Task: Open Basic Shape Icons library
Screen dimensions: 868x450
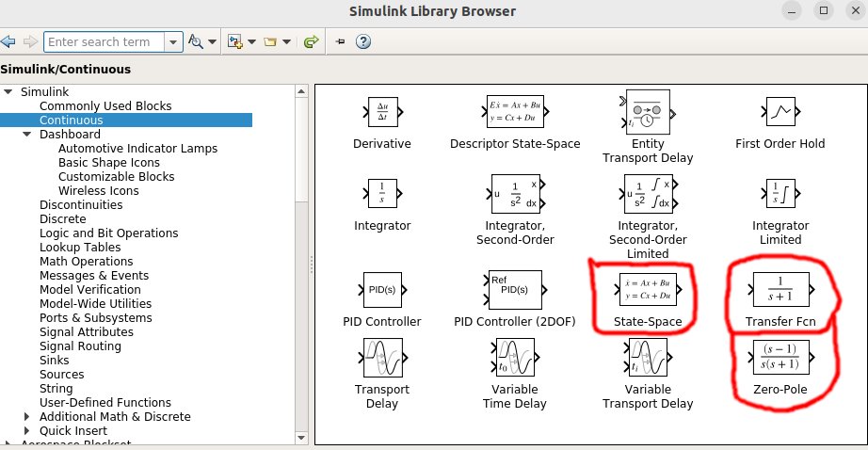Action: tap(109, 163)
